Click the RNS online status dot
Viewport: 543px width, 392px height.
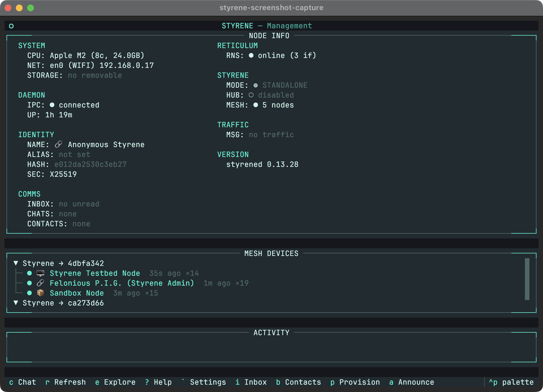click(251, 55)
